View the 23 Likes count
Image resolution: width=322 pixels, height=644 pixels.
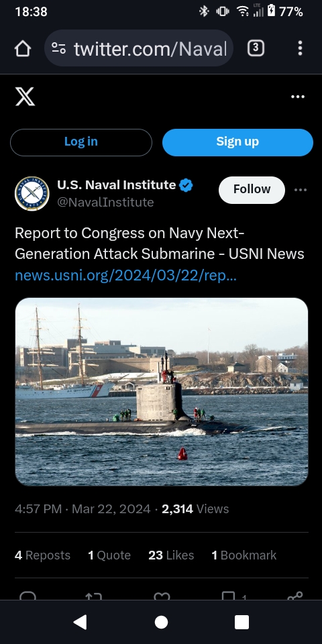pyautogui.click(x=171, y=555)
